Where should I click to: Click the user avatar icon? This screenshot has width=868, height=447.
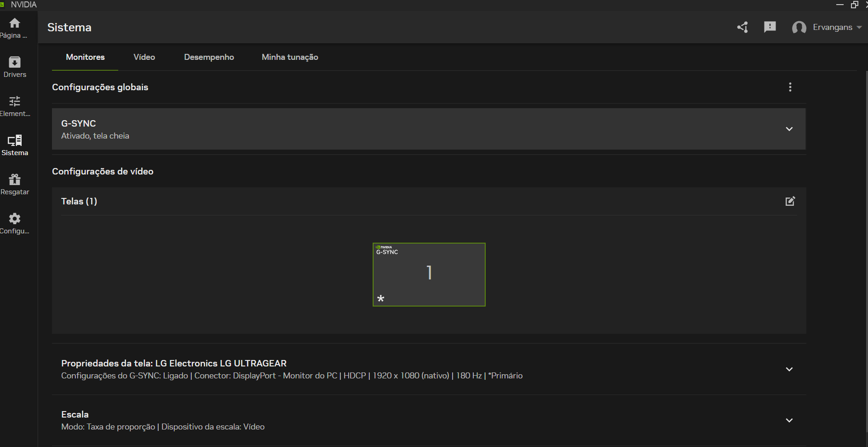799,28
